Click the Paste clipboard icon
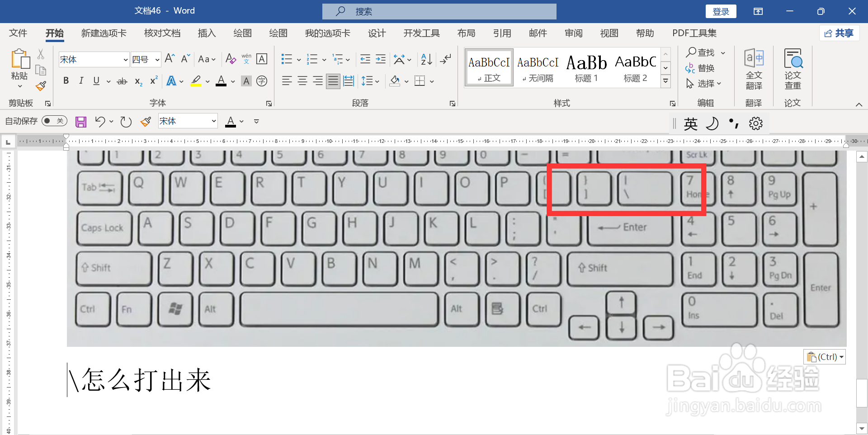This screenshot has width=868, height=435. (x=20, y=59)
